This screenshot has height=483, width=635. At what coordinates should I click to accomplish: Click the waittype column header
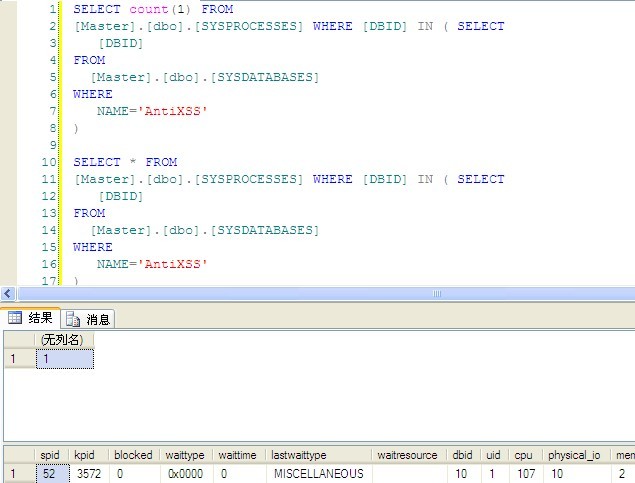185,455
